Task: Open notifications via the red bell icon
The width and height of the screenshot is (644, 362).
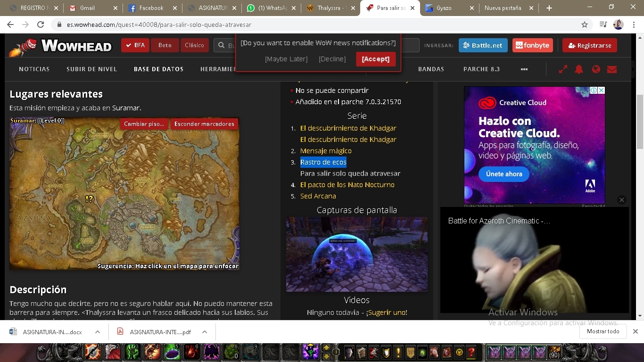Action: coord(579,69)
